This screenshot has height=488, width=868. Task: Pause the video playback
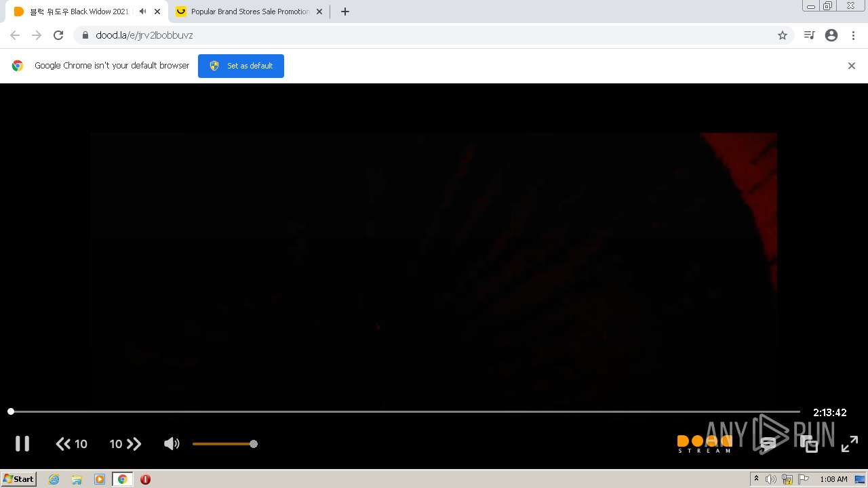tap(22, 444)
